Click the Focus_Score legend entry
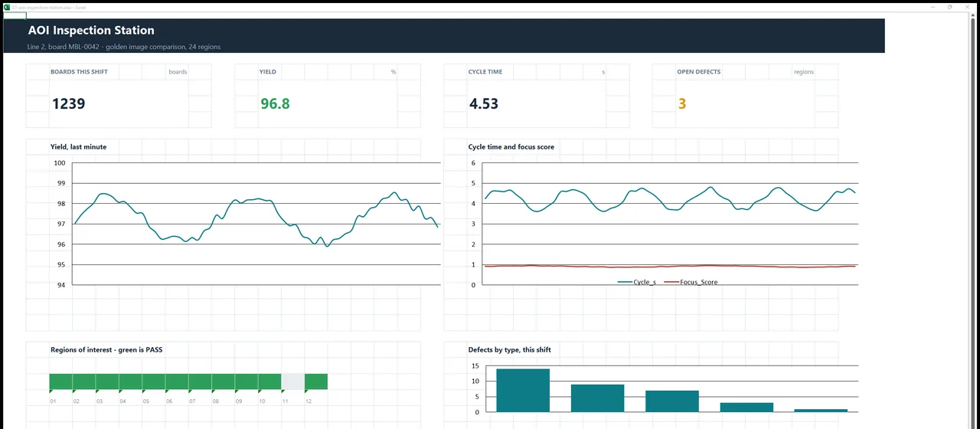The image size is (980, 429). (691, 282)
